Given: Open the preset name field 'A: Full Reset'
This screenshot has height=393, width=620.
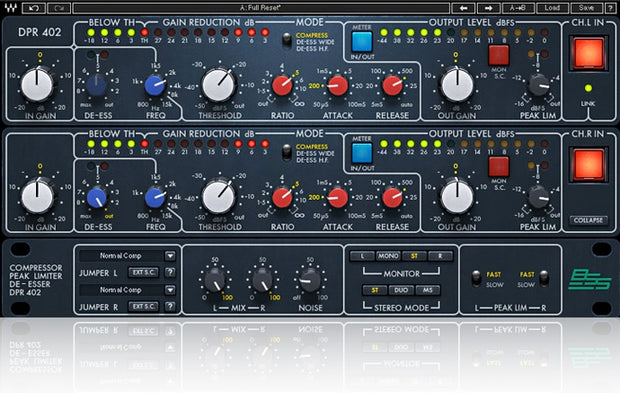Looking at the screenshot, I should point(261,8).
